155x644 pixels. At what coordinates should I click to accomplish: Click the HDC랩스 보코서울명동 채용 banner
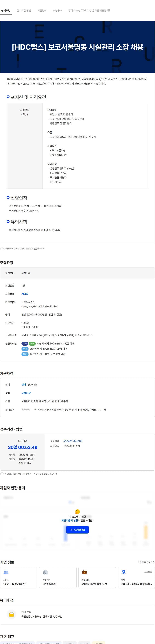click(x=77, y=47)
